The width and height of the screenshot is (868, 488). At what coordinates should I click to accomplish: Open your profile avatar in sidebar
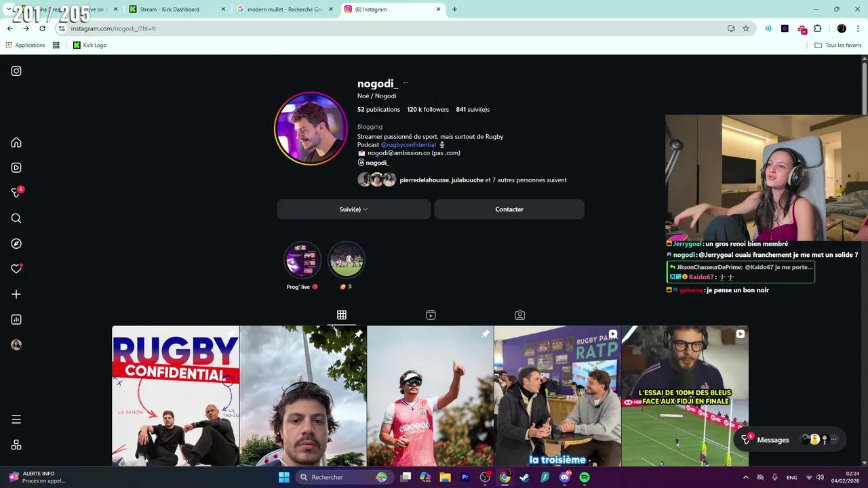tap(16, 345)
